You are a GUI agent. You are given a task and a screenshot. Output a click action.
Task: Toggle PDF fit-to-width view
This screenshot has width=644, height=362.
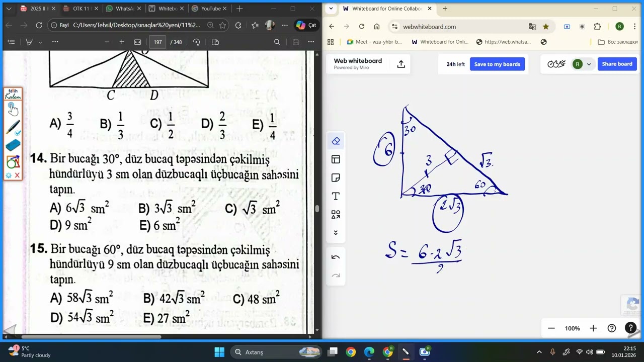click(137, 42)
